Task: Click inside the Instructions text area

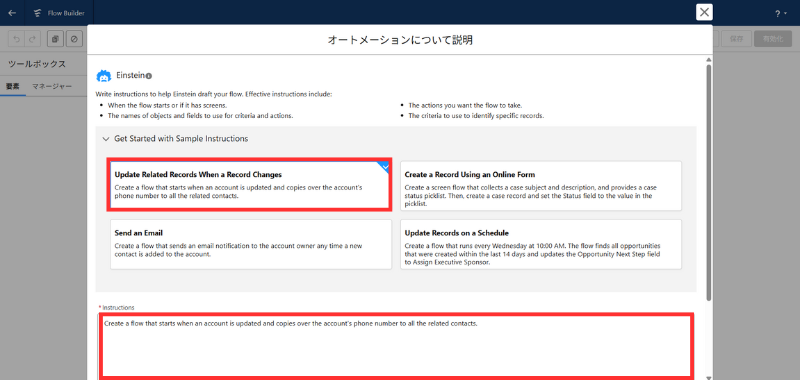Action: click(395, 346)
